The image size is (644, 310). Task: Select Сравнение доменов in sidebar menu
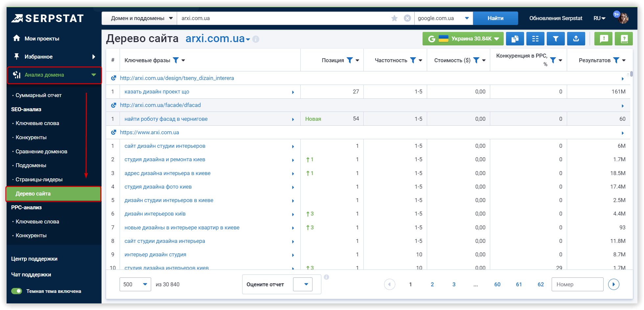(x=41, y=152)
